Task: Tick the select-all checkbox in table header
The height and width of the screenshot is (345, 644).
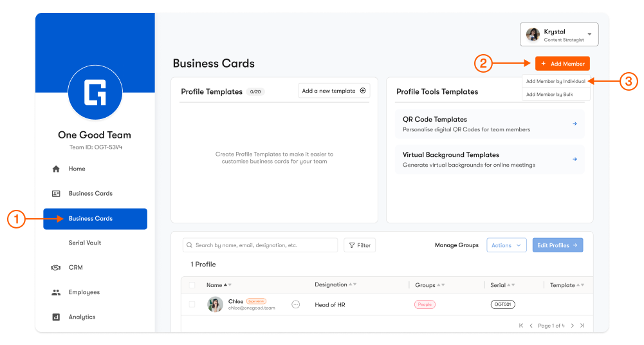Action: pos(192,285)
